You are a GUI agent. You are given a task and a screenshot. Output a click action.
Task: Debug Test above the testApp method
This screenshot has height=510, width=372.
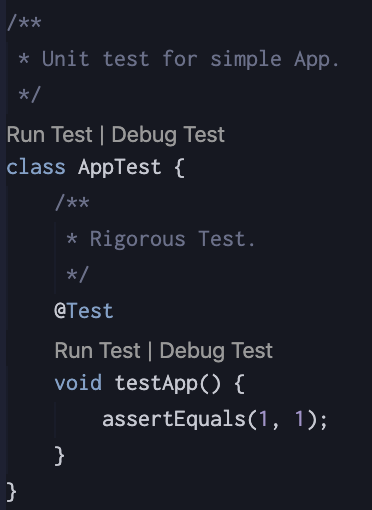(216, 351)
